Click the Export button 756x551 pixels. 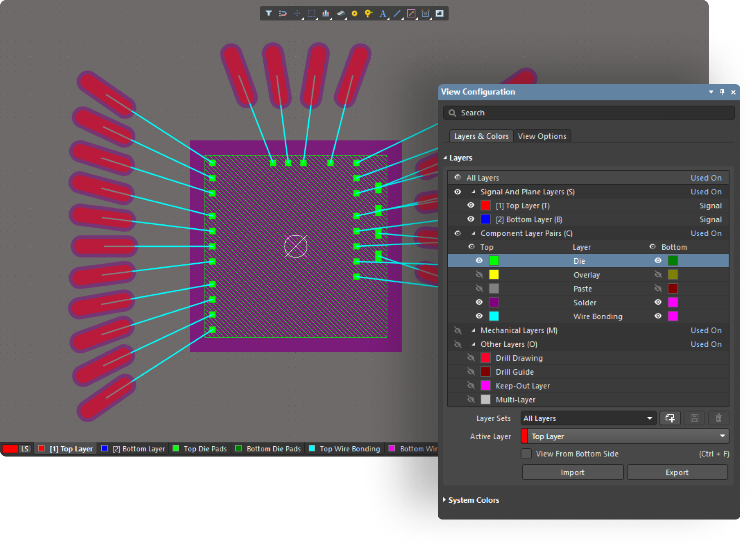(x=677, y=472)
